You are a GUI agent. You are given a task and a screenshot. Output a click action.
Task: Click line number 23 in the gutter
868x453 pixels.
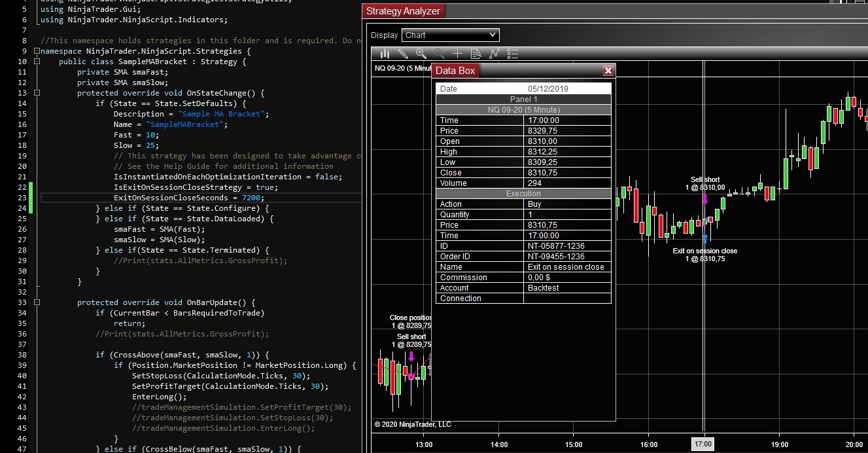[22, 198]
